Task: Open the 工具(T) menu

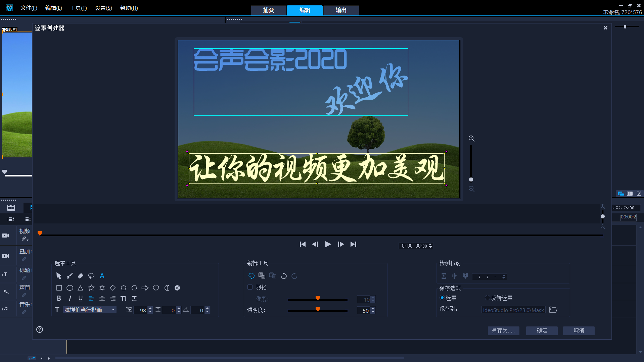Action: (79, 8)
